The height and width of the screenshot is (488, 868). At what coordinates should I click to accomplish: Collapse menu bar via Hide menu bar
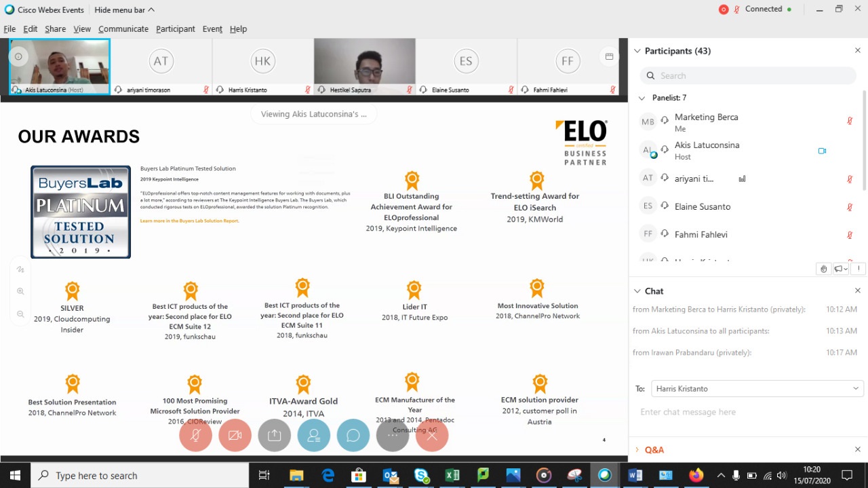pos(124,10)
